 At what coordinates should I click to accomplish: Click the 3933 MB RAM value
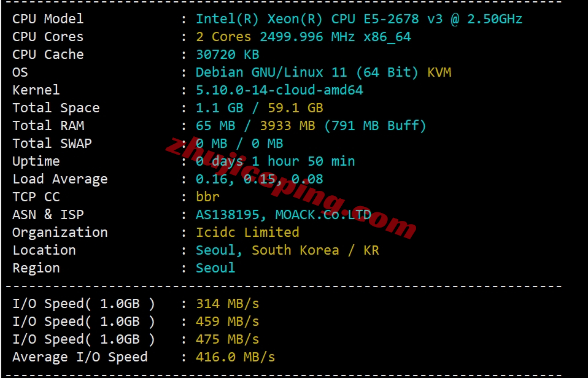(x=287, y=126)
